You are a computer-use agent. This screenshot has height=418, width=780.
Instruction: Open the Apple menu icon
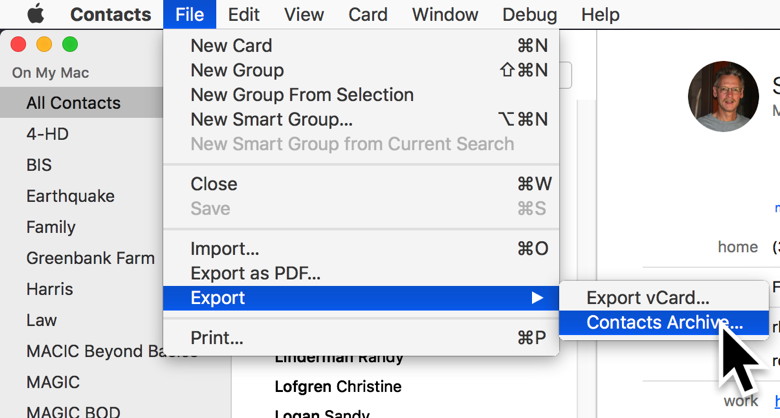[x=35, y=14]
